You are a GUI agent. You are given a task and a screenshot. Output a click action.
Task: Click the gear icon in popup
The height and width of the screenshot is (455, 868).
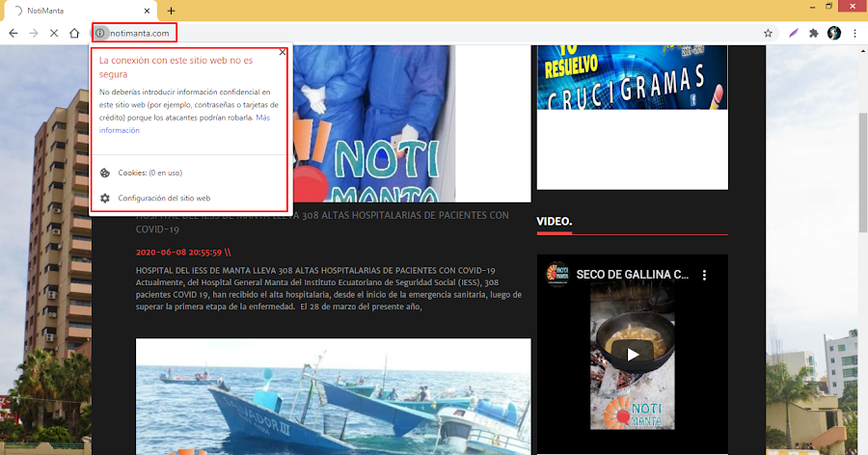pos(104,199)
